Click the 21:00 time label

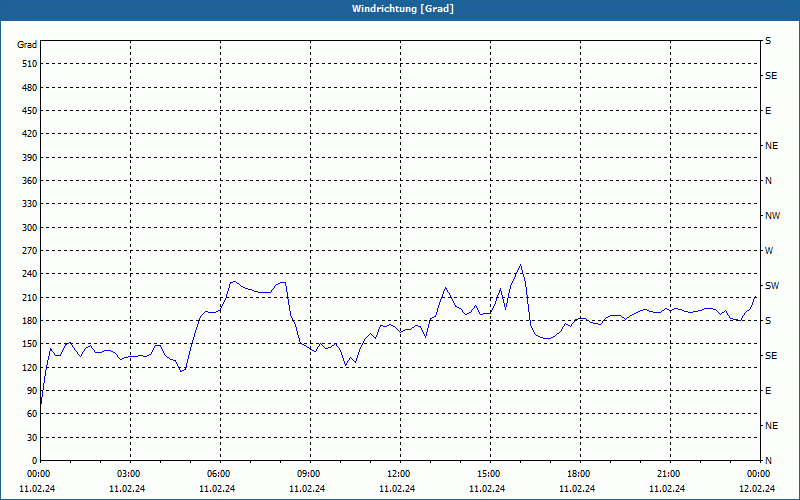coord(669,474)
